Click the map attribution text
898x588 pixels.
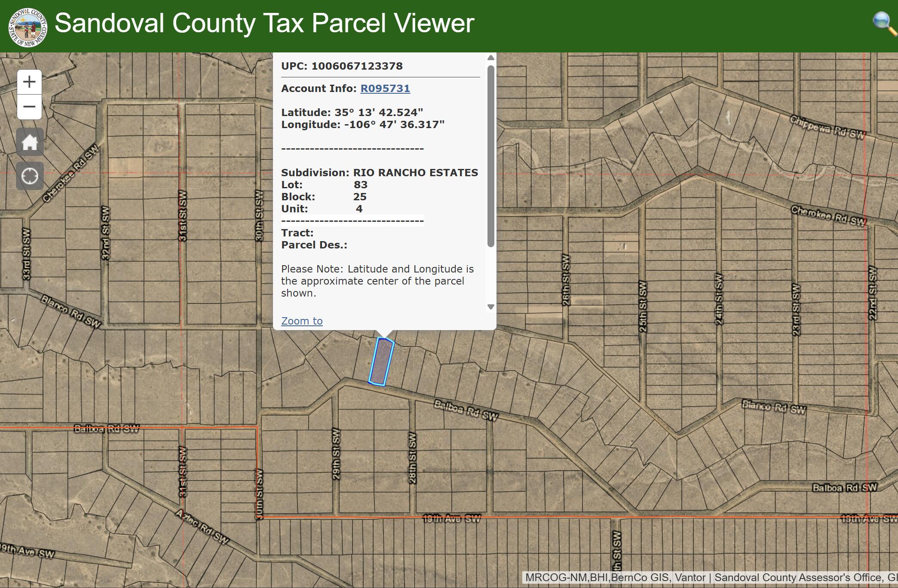coord(709,578)
